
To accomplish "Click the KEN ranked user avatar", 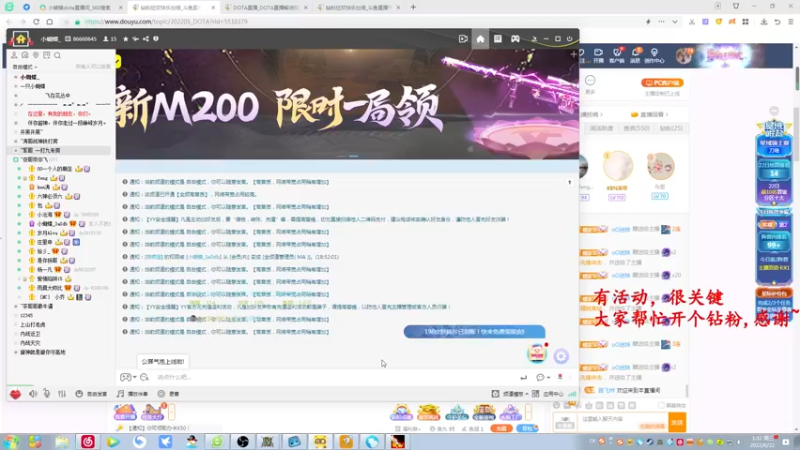I will (618, 166).
